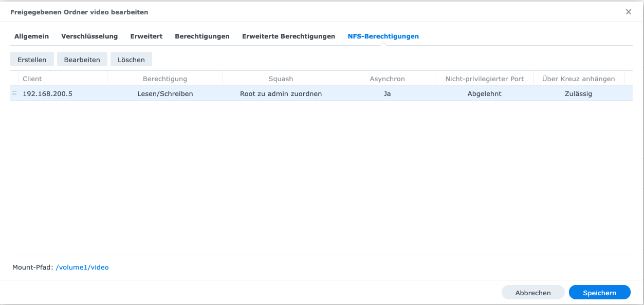Open the Verschlüsselung tab
Image resolution: width=644 pixels, height=305 pixels.
tap(89, 36)
